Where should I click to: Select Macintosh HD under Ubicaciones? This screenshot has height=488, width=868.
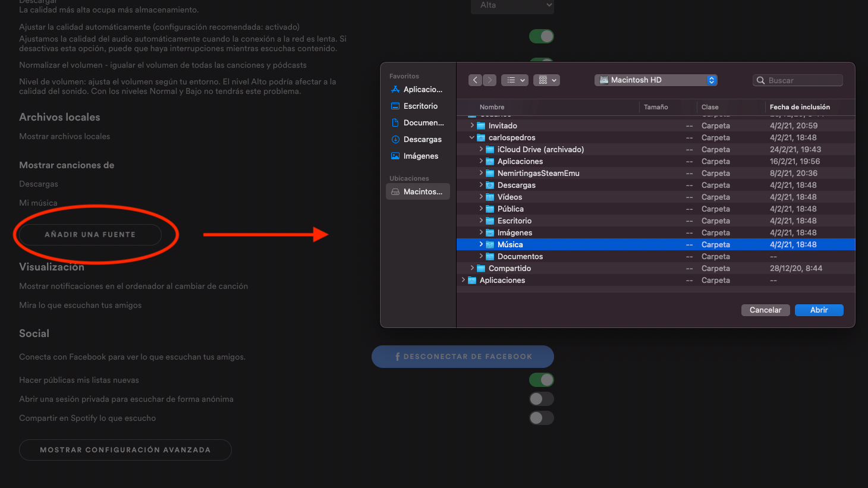418,191
